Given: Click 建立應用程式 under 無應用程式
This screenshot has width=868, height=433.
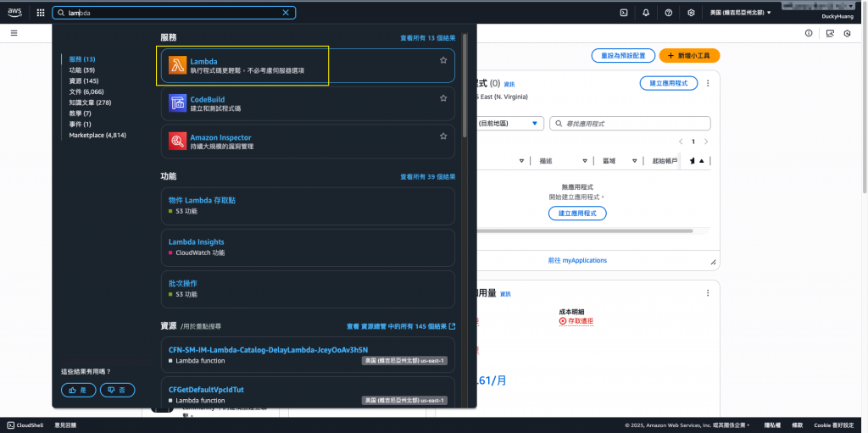Looking at the screenshot, I should pos(577,214).
